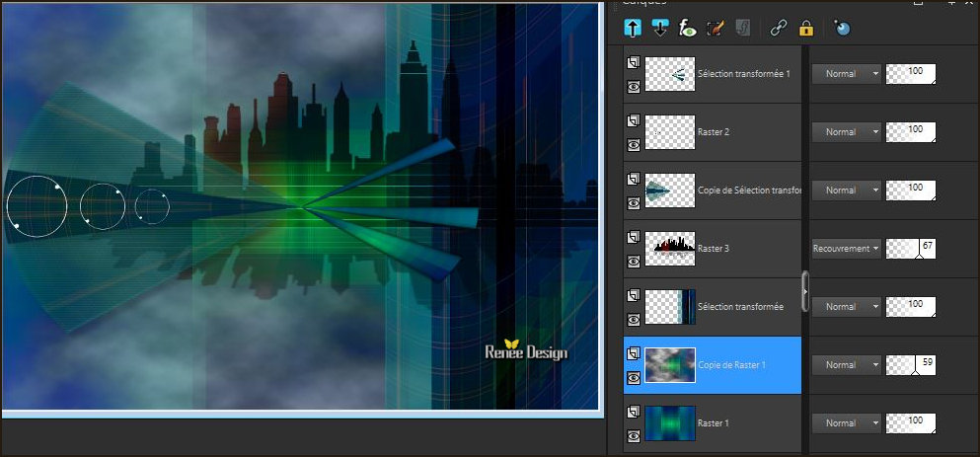Click layer type icon of Copie de Raster 1
Viewport: 980px width, 457px height.
point(634,353)
